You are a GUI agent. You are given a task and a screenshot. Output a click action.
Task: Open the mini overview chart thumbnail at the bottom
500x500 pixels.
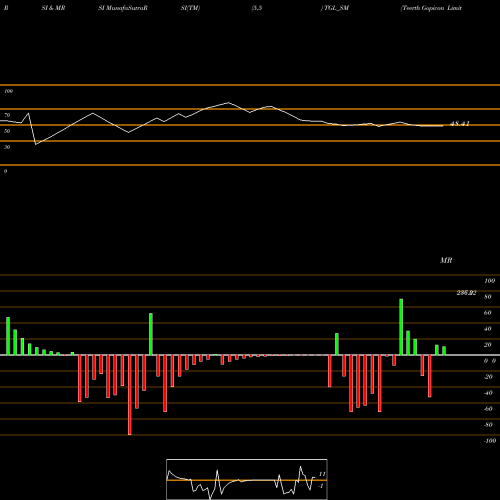[x=247, y=479]
